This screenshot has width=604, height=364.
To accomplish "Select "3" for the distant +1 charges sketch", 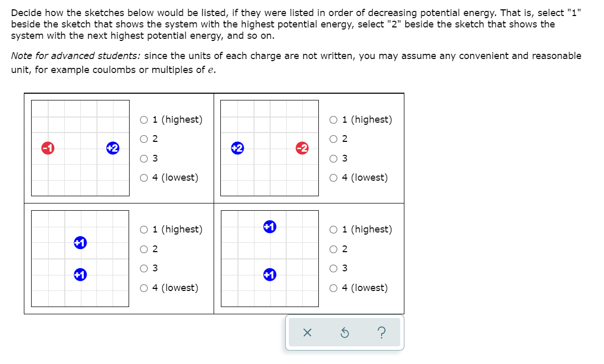I will point(332,268).
